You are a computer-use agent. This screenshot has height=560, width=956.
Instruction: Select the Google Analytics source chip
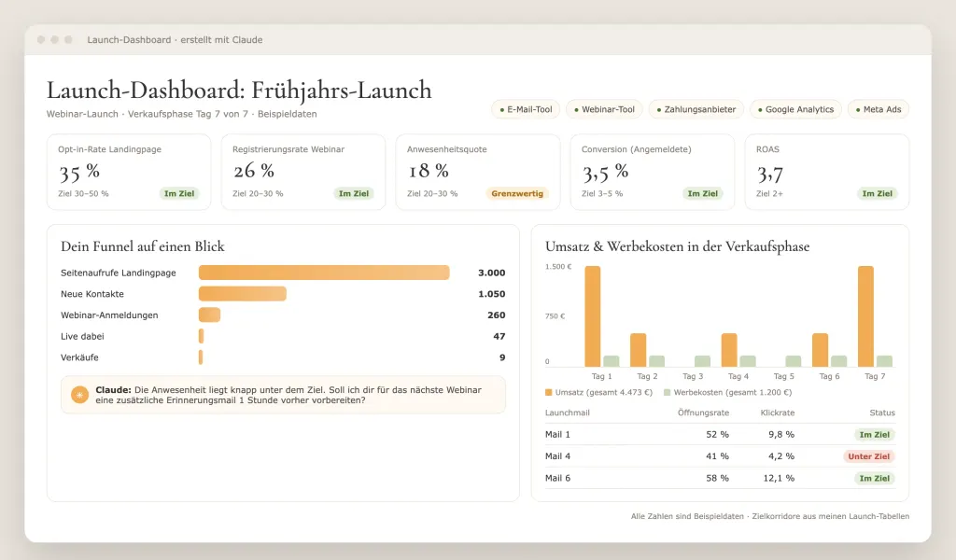pos(795,109)
